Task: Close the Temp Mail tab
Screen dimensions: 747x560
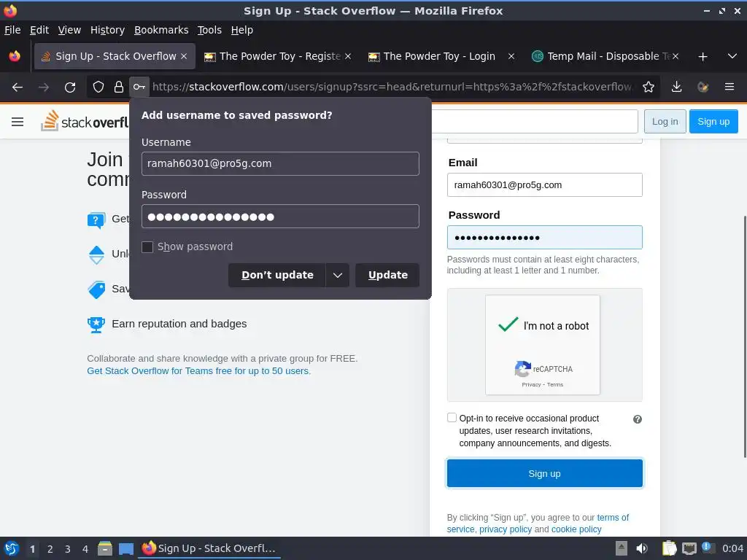Action: coord(675,57)
